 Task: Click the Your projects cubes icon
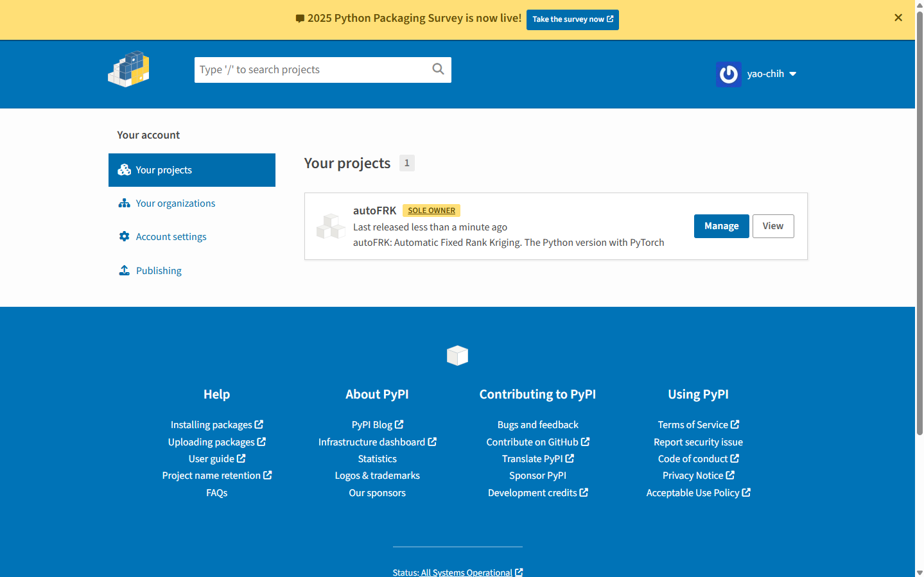[x=124, y=170]
